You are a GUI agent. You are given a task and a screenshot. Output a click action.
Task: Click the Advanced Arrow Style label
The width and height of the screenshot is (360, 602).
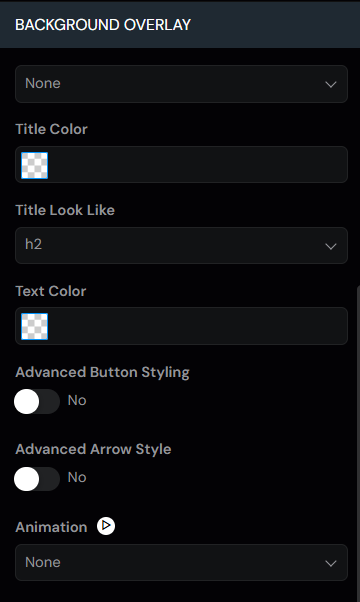(x=93, y=449)
